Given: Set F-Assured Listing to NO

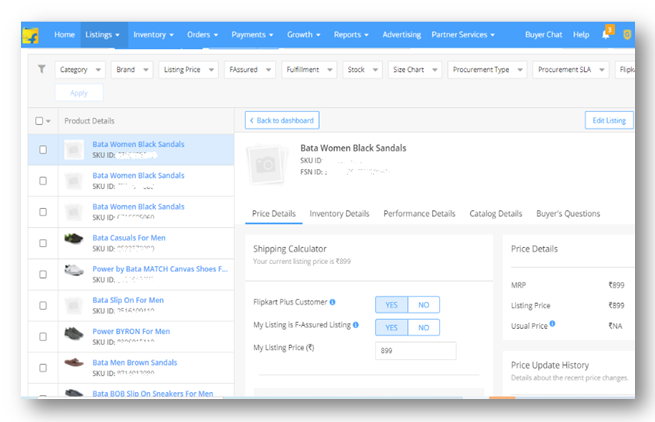Looking at the screenshot, I should click(x=424, y=328).
